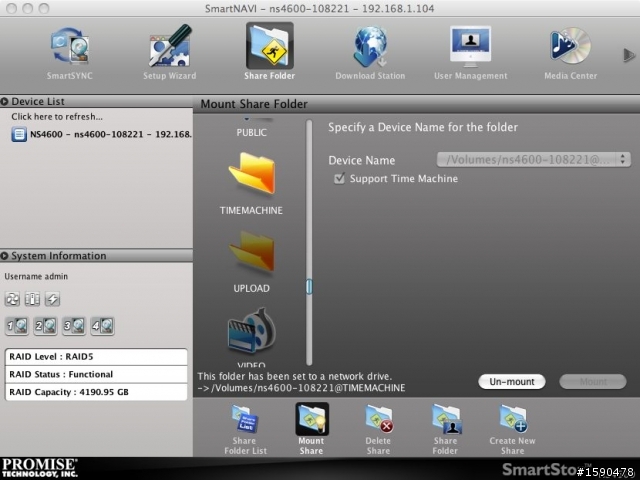Screen dimensions: 640x480
Task: Toggle the Support Time Machine checkbox
Action: pyautogui.click(x=340, y=179)
